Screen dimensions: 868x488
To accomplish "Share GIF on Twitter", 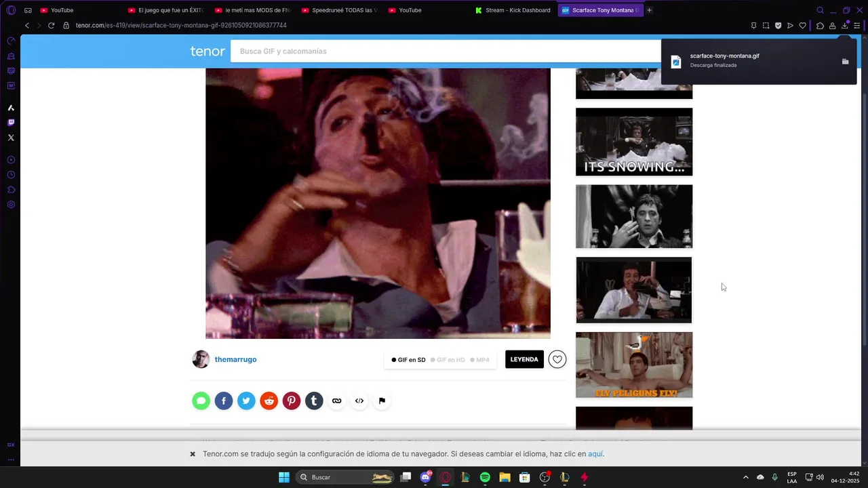I will pos(246,401).
